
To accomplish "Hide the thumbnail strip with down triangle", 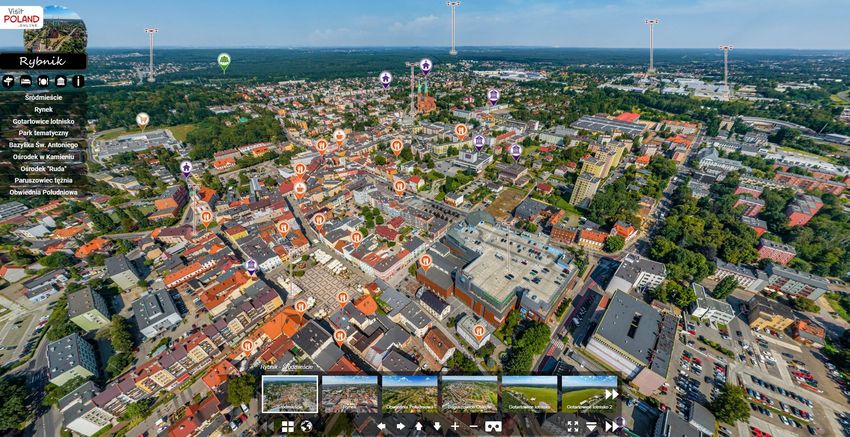I will tap(591, 427).
